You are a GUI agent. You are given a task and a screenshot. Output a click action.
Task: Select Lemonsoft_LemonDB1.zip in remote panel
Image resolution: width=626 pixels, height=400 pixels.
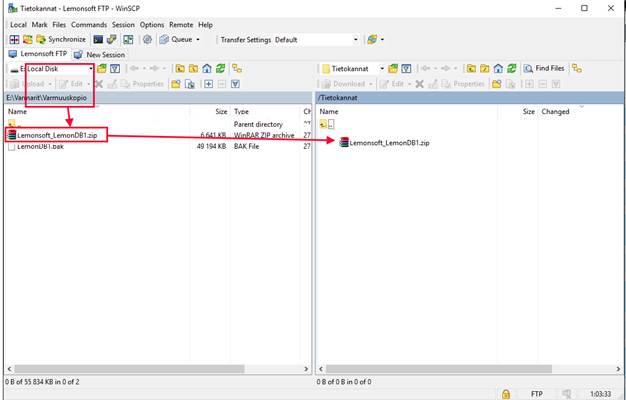click(x=385, y=143)
